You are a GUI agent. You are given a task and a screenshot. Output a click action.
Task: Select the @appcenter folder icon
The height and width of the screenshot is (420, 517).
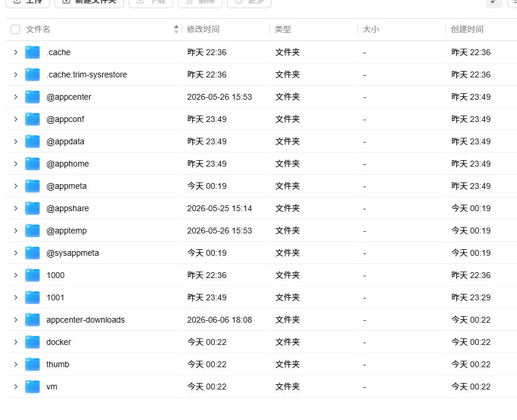[32, 97]
